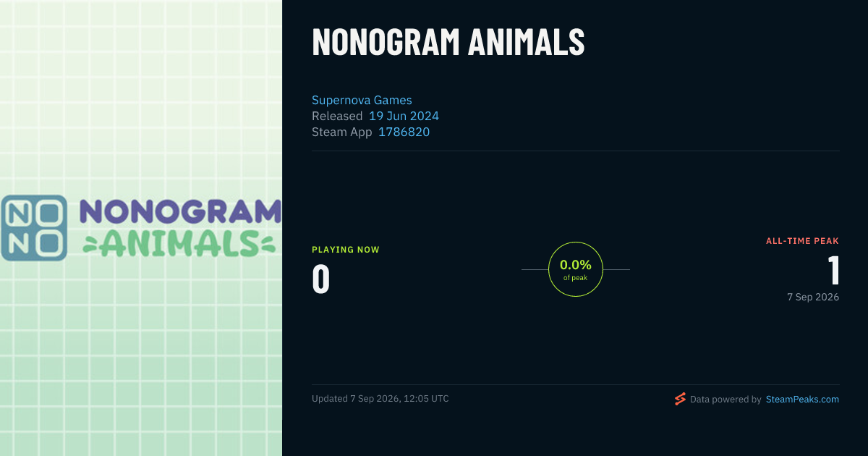Select the All-Time Peak value 1
This screenshot has width=868, height=456.
click(833, 270)
